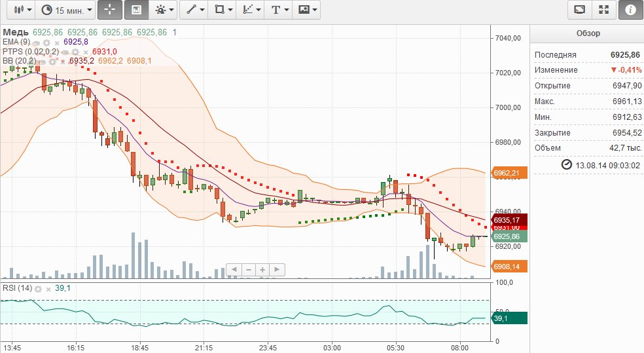Open settings gear for RSI (14)
The height and width of the screenshot is (353, 644).
pyautogui.click(x=39, y=289)
